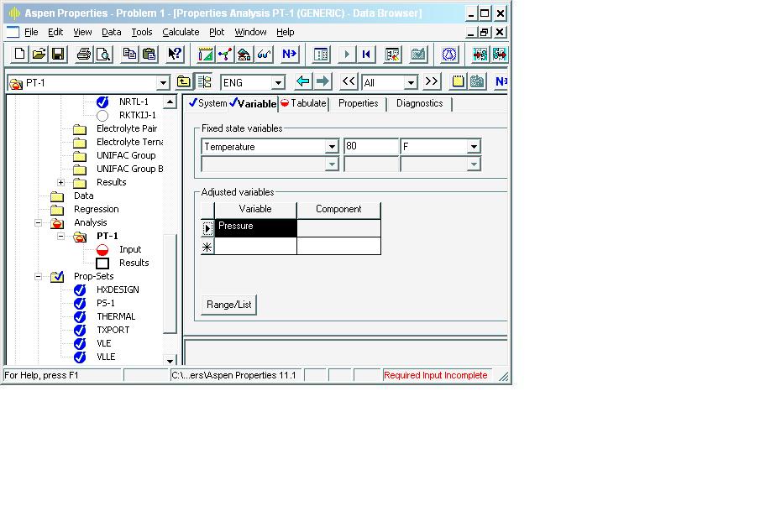Collapse the Prop-Sets node
The width and height of the screenshot is (776, 532).
[x=38, y=276]
